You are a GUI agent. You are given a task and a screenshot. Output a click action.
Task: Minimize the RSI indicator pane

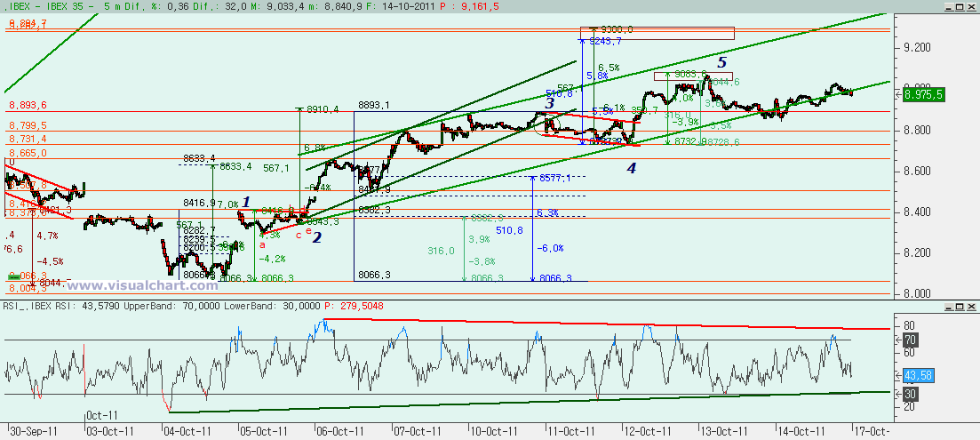click(x=949, y=307)
